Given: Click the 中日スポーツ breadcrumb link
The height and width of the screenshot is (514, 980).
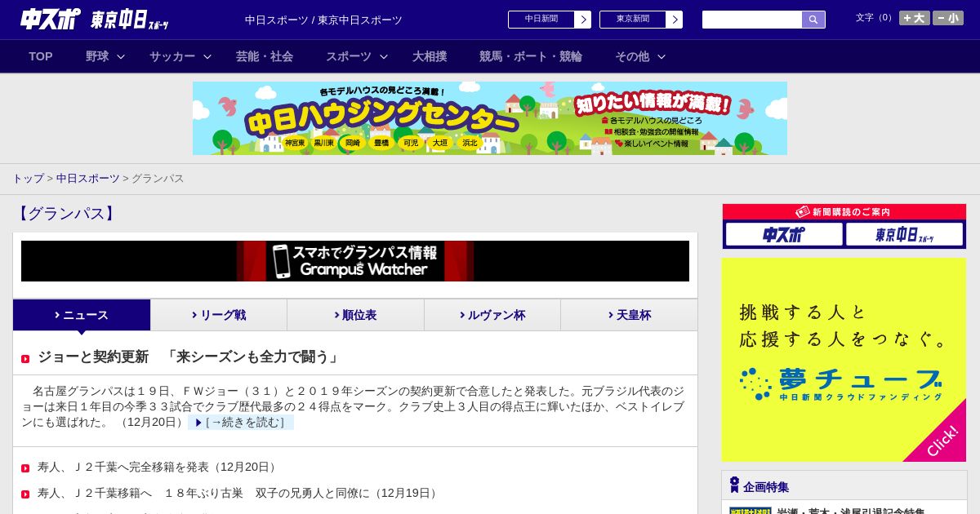Looking at the screenshot, I should pos(87,178).
